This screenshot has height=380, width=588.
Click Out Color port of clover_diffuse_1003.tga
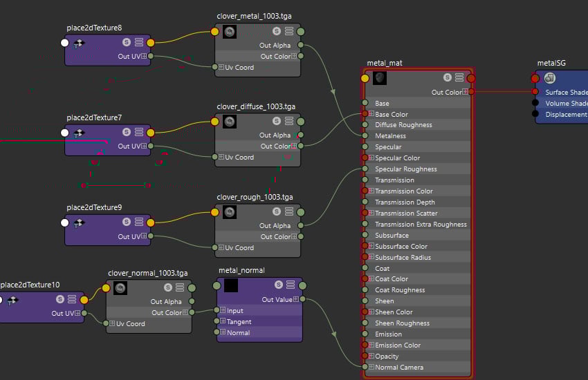tap(301, 146)
